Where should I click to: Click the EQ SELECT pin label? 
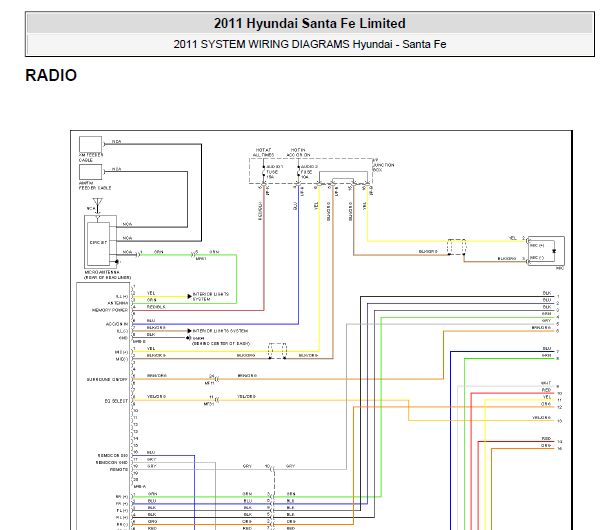coord(116,401)
